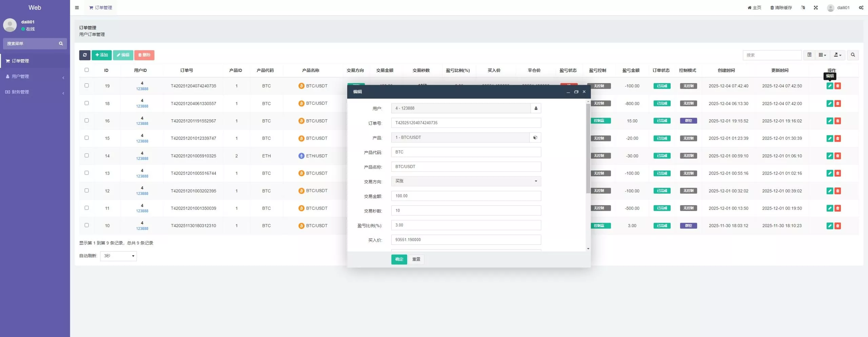The image size is (868, 337).
Task: Toggle fullscreen icon in top bar
Action: click(x=815, y=7)
